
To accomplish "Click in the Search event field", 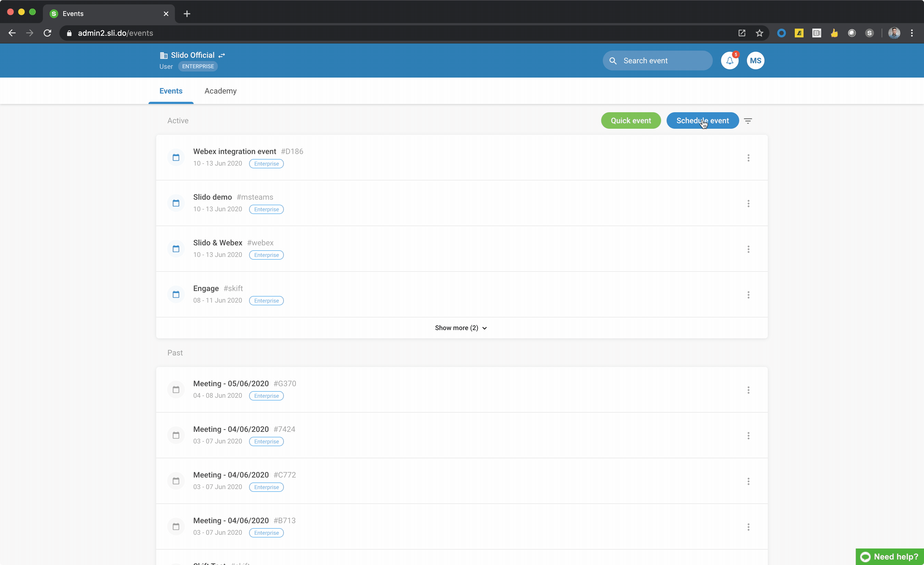I will (657, 61).
